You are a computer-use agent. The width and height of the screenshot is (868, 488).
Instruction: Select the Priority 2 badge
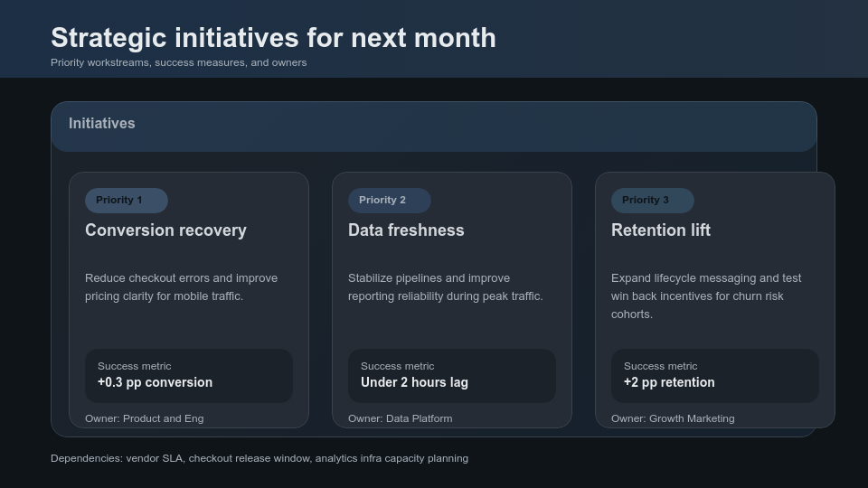tap(389, 201)
